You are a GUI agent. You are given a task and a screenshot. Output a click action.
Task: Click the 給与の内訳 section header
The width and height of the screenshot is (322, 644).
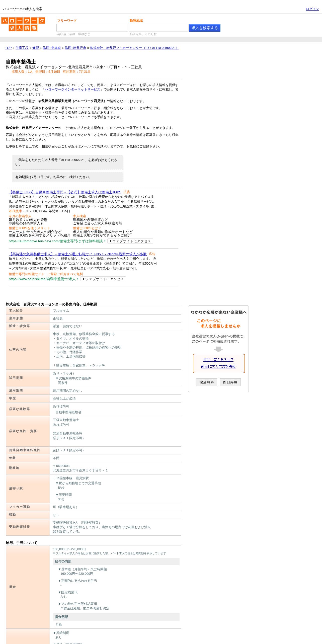point(116,561)
